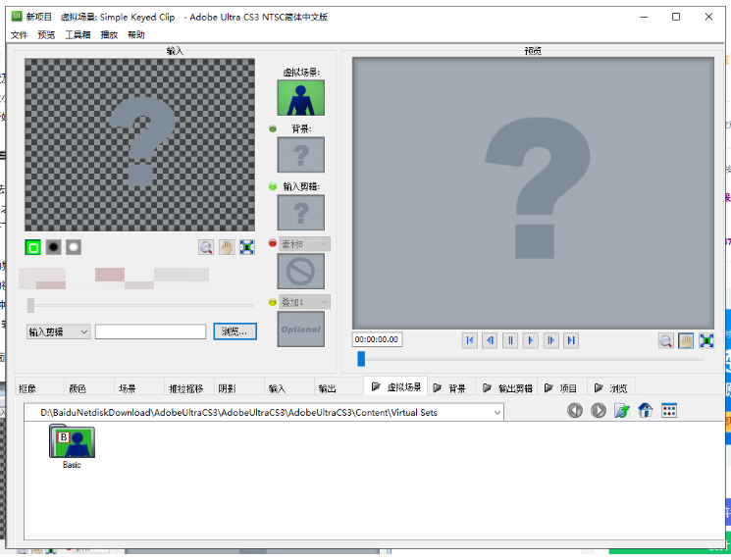Click the 背景 source thumbnail

[x=301, y=155]
